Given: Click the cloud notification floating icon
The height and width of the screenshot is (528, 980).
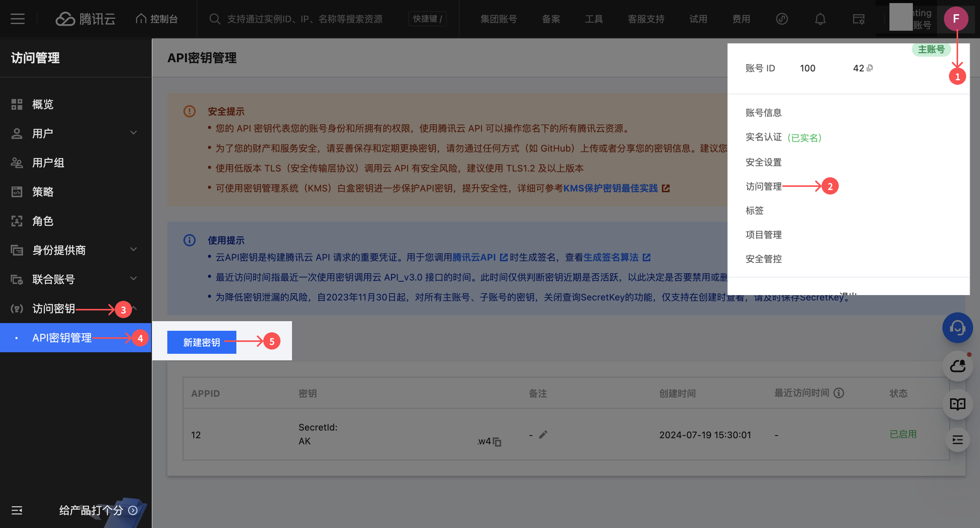Looking at the screenshot, I should [957, 366].
